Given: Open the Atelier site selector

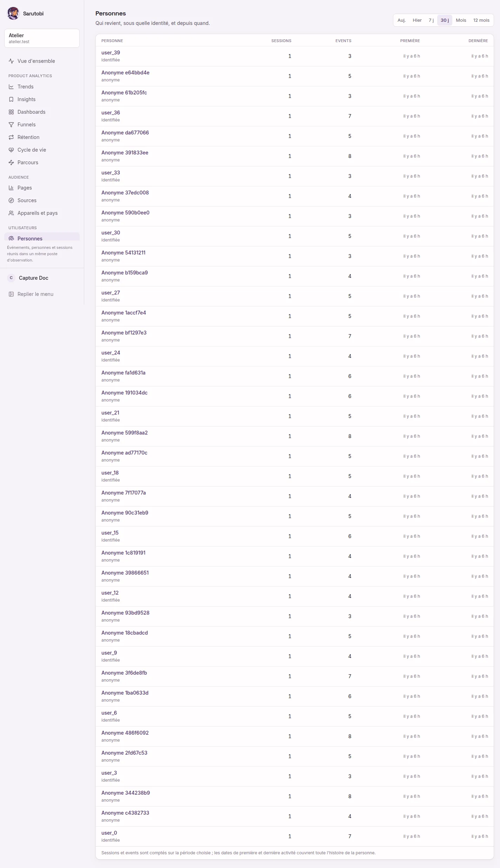Looking at the screenshot, I should (x=42, y=38).
